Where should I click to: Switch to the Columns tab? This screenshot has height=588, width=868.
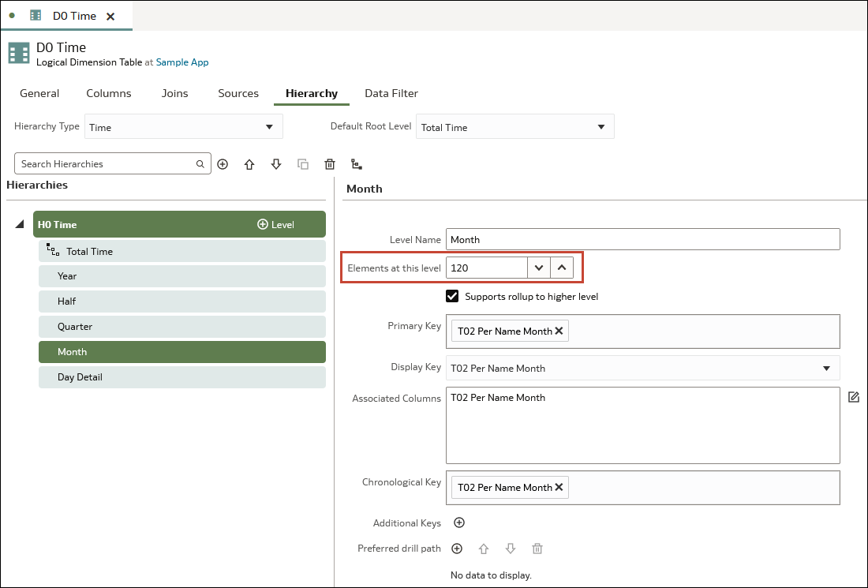109,93
